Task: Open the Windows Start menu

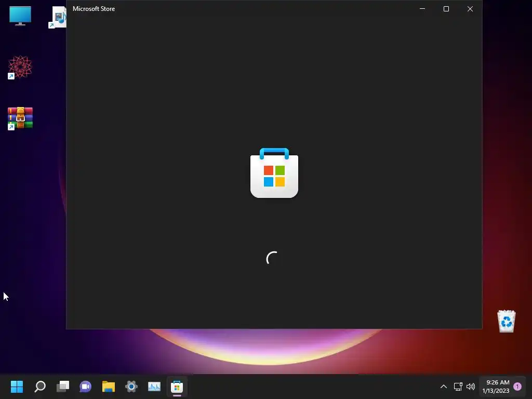Action: pos(17,387)
